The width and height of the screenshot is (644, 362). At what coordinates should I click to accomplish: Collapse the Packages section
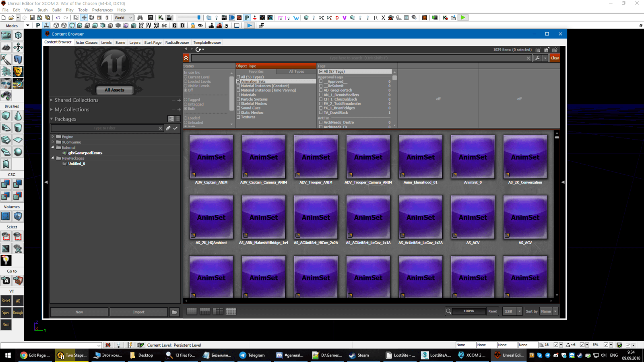point(52,119)
